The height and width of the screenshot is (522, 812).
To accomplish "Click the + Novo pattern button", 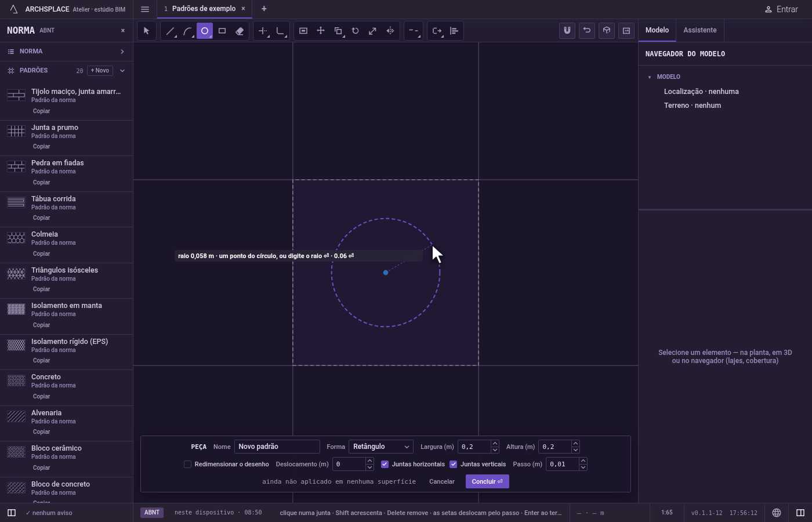I will (x=100, y=71).
